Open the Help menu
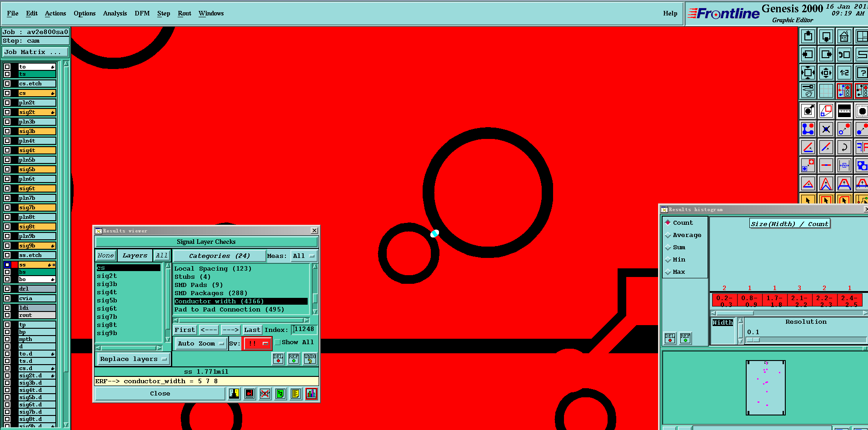The width and height of the screenshot is (868, 430). (x=670, y=13)
